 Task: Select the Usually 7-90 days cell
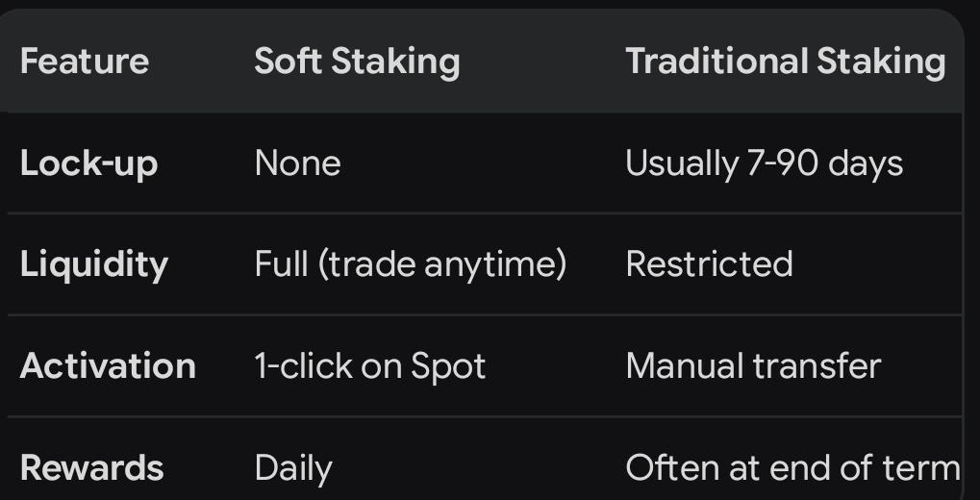pos(765,165)
